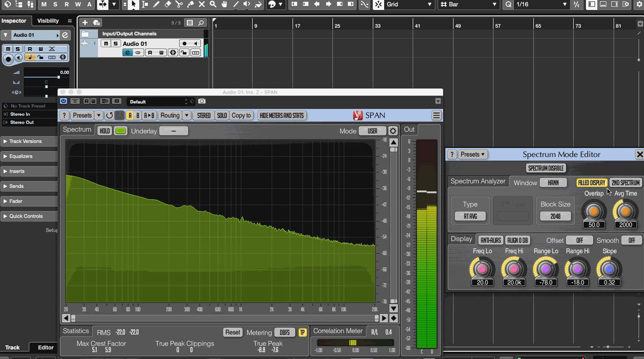The height and width of the screenshot is (359, 644).
Task: Toggle Monitor on the Audio 01 track
Action: (196, 44)
